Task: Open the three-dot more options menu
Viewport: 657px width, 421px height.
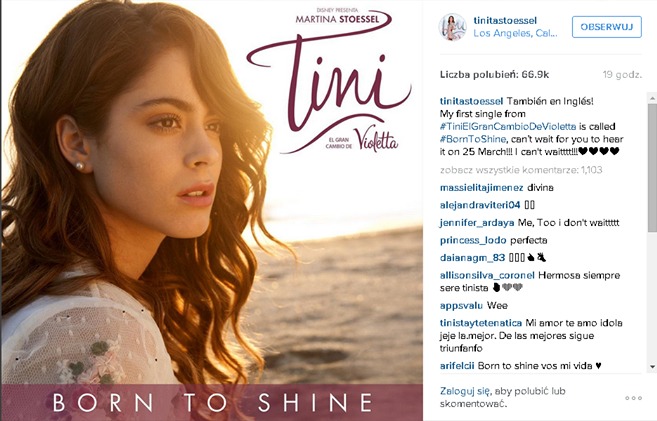Action: point(633,398)
